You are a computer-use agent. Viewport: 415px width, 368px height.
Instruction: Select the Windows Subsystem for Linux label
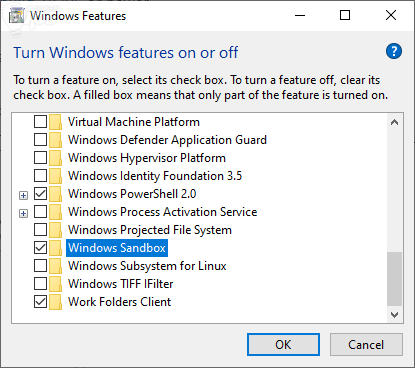[x=147, y=266]
